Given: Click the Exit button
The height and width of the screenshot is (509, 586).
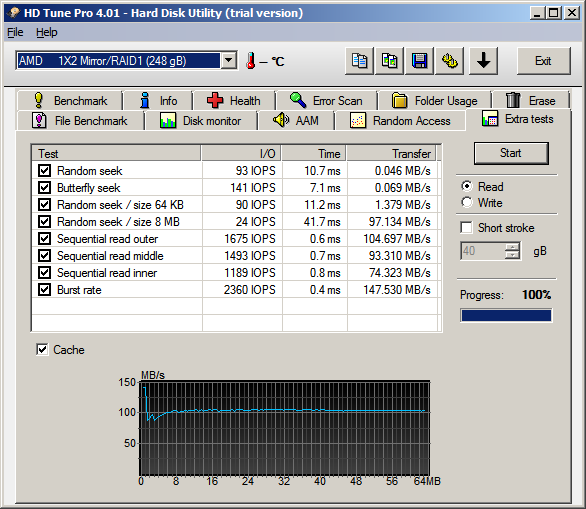Looking at the screenshot, I should (x=543, y=61).
